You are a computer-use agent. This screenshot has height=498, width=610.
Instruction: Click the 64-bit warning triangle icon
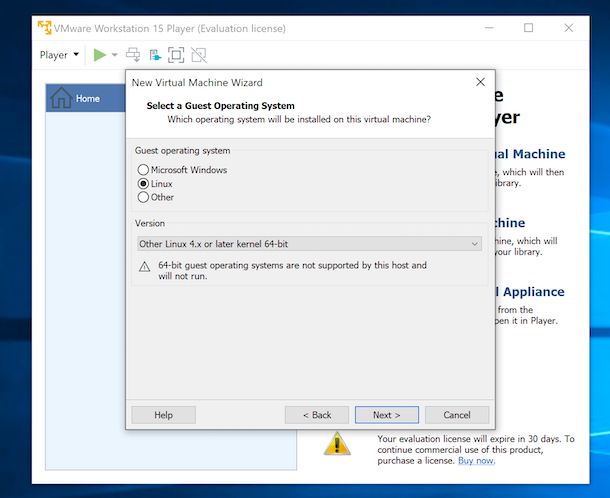tap(144, 267)
